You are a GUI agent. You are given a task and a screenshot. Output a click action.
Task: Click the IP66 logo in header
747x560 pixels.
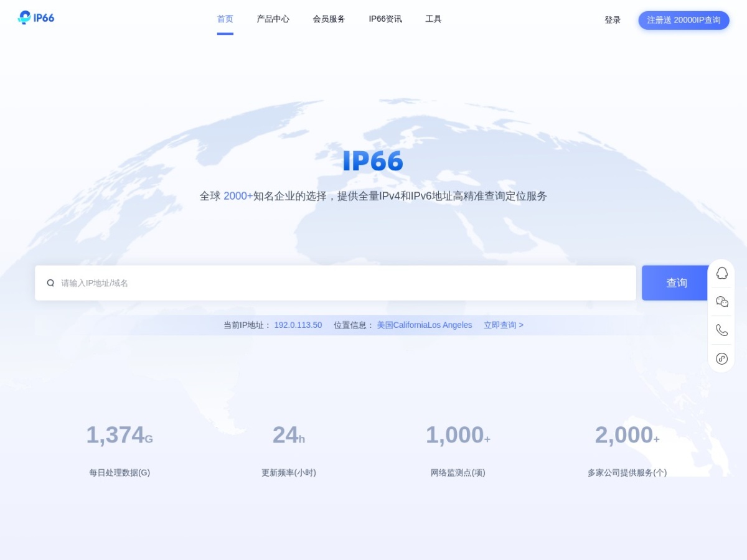[x=36, y=17]
